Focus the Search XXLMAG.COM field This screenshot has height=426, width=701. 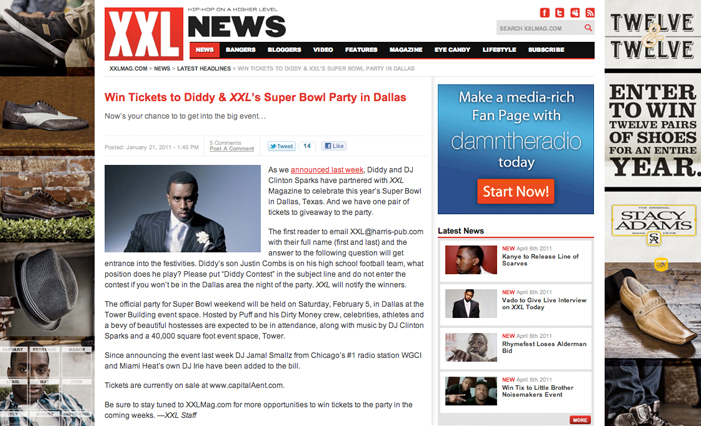(x=540, y=28)
